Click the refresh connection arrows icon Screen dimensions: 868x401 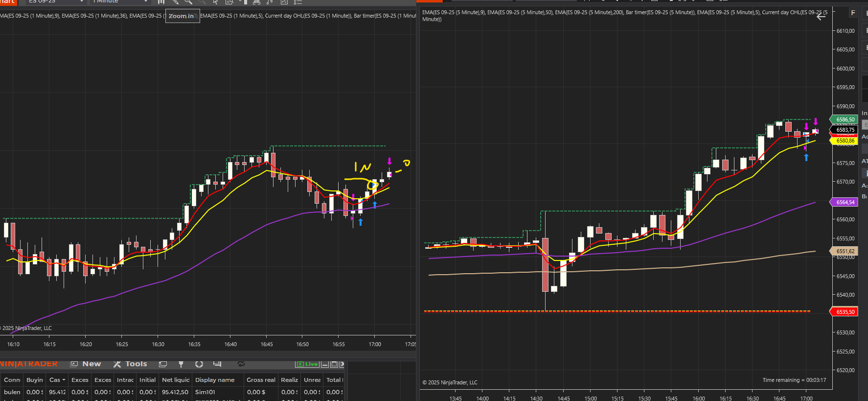tap(241, 364)
